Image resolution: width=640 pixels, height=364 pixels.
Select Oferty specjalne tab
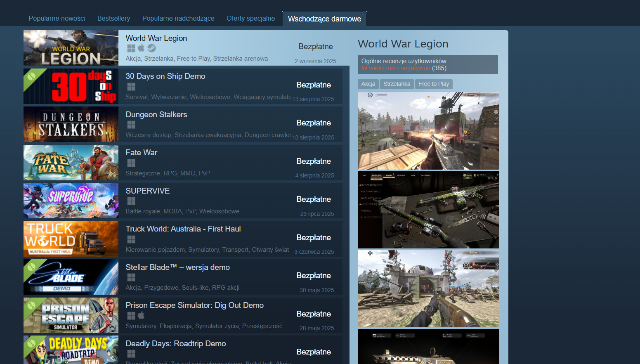click(x=250, y=18)
